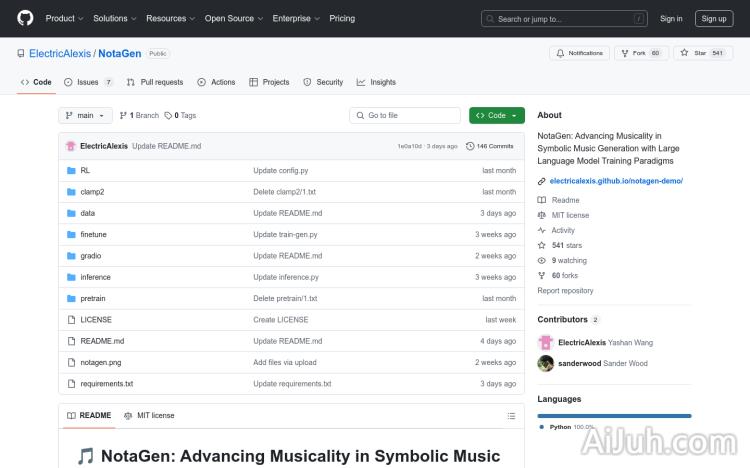Fork the NotaGen repository
The width and height of the screenshot is (750, 468).
(x=640, y=53)
